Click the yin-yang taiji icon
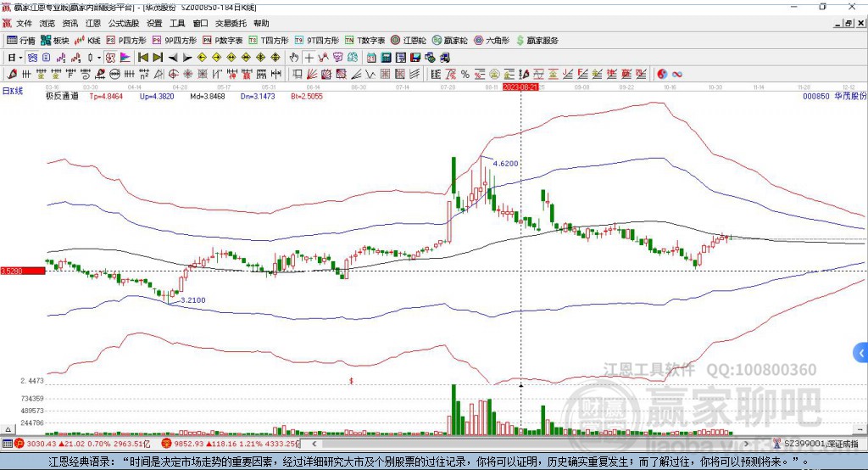 tap(661, 74)
